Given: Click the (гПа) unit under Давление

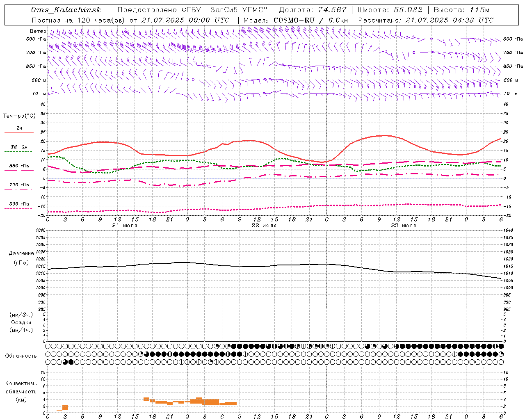Looking at the screenshot, I should click(21, 263).
